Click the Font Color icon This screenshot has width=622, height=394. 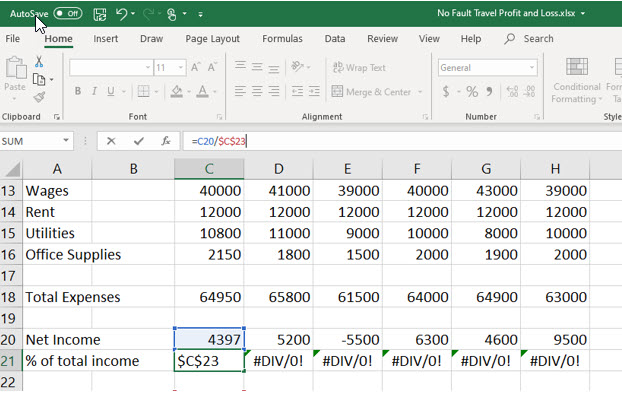pyautogui.click(x=203, y=91)
